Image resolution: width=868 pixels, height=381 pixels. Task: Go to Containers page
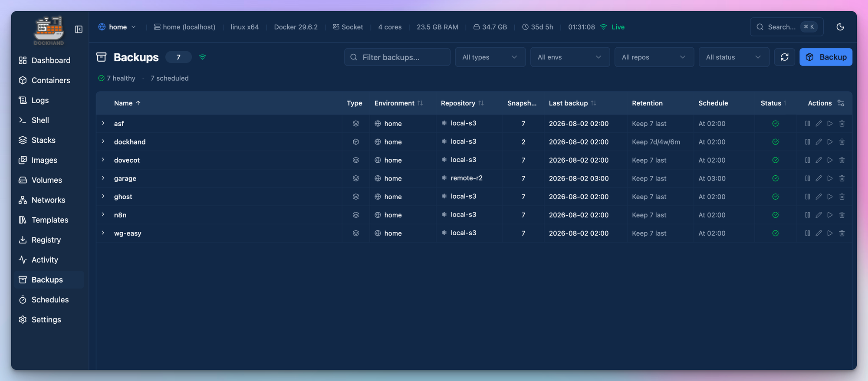[49, 80]
